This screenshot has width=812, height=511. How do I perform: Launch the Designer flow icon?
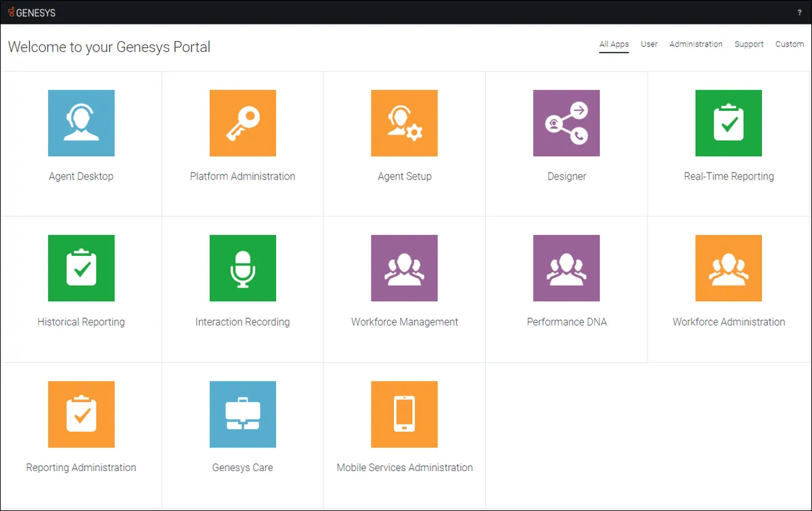(566, 123)
